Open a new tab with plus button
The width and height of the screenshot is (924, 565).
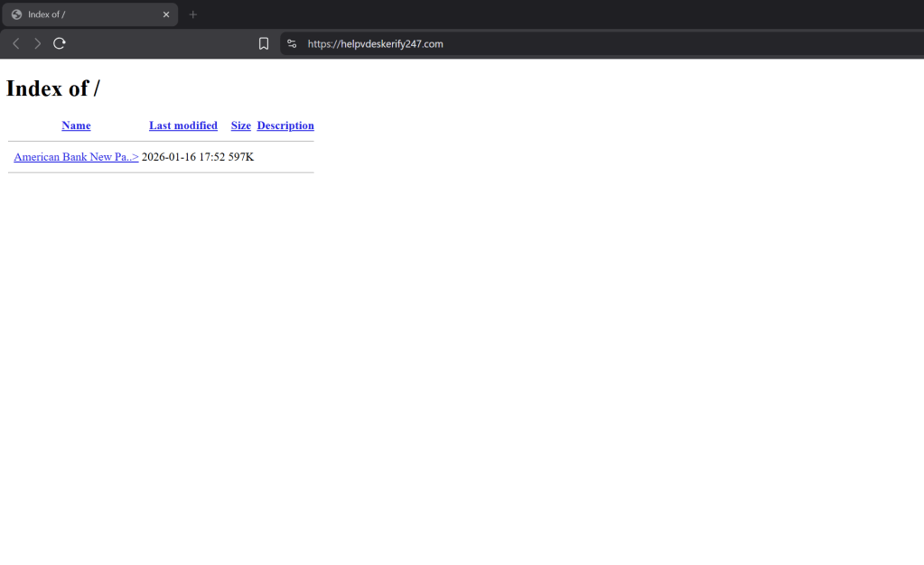tap(192, 14)
